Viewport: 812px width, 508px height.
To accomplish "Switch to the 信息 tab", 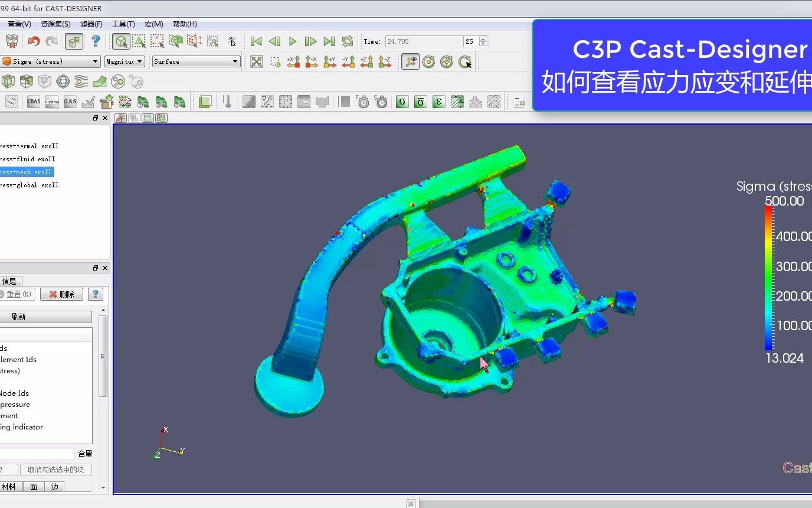I will pos(10,281).
